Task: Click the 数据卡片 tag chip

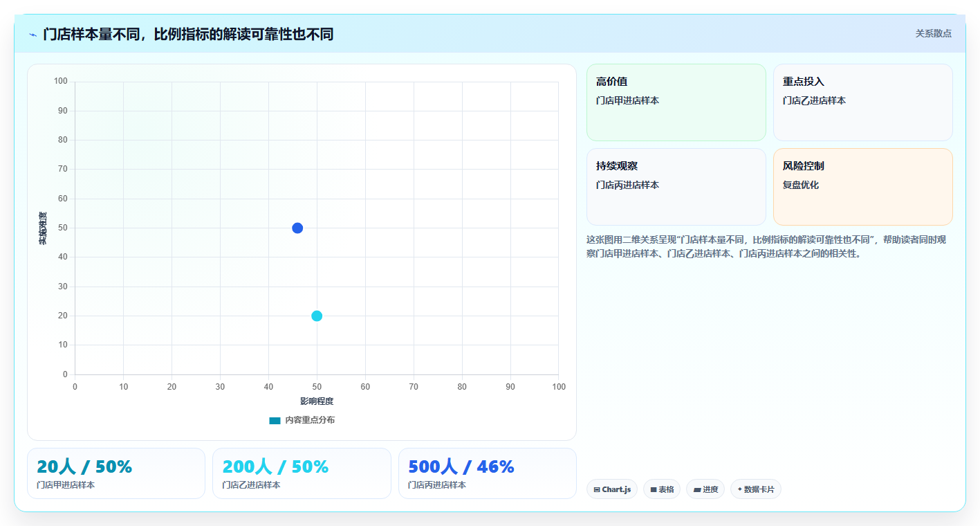Action: click(x=756, y=489)
